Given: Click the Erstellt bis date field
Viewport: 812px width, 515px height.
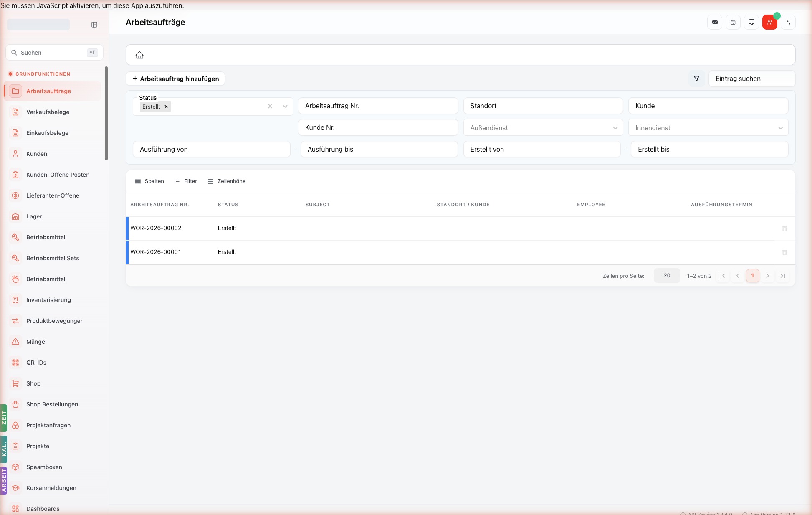Looking at the screenshot, I should click(710, 149).
